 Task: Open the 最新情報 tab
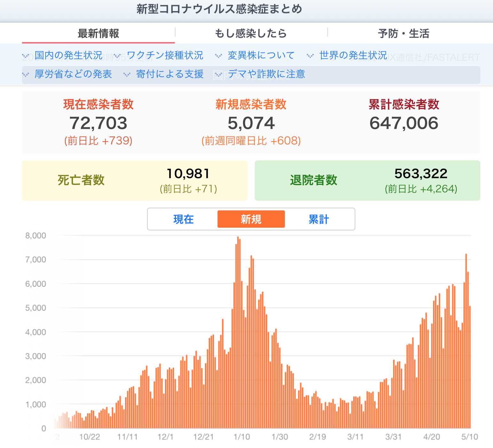(x=98, y=33)
